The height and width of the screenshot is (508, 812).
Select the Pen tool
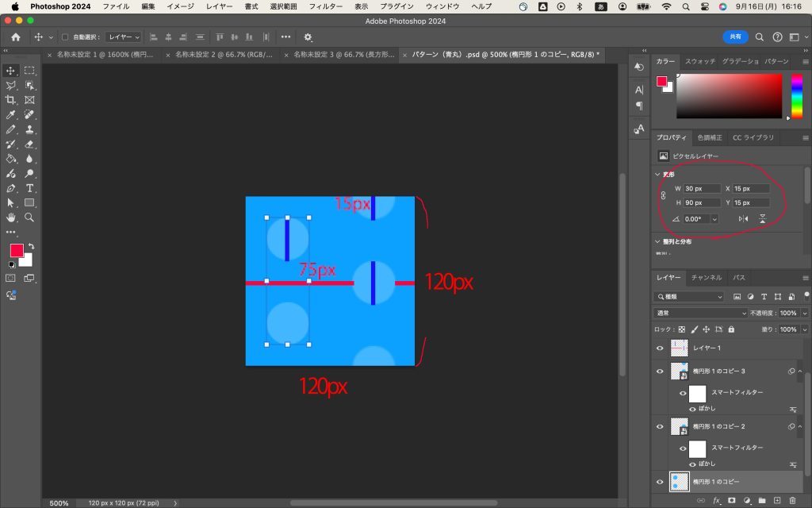click(x=11, y=188)
